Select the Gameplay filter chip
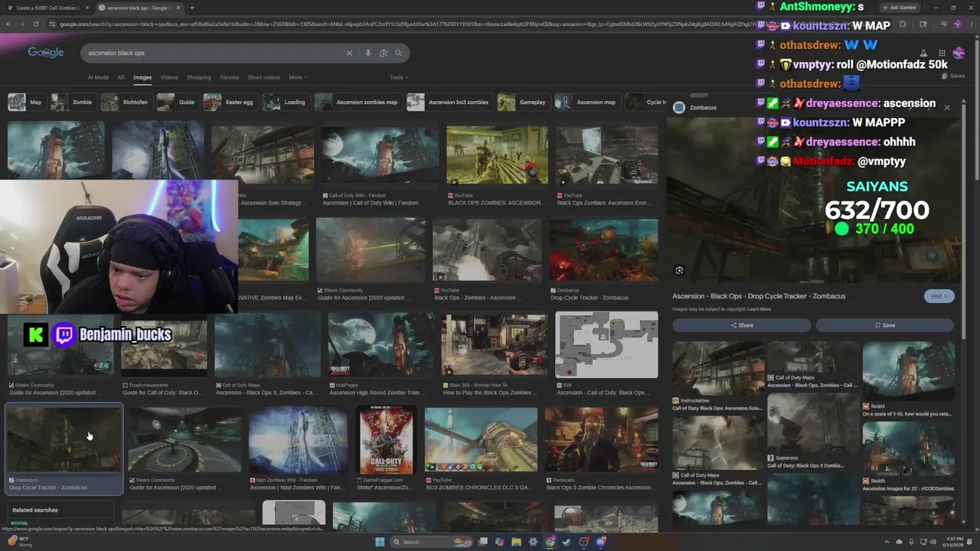This screenshot has width=980, height=551. (x=523, y=102)
